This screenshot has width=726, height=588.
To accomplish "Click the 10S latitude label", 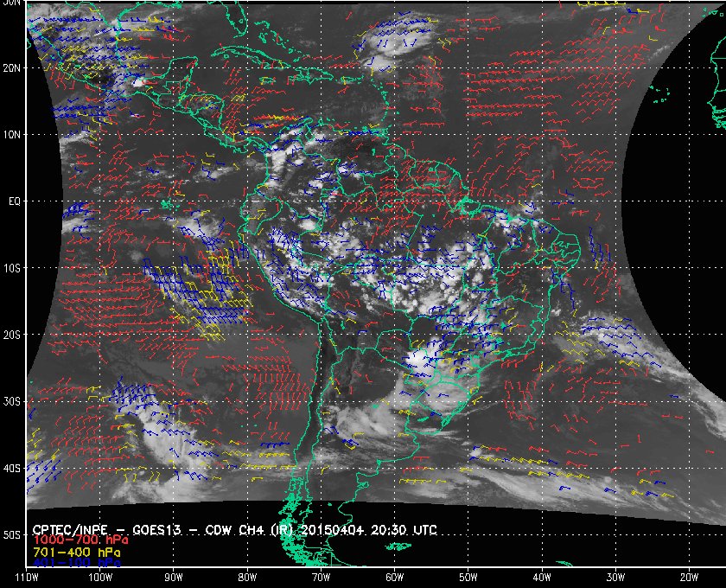I will [x=11, y=268].
